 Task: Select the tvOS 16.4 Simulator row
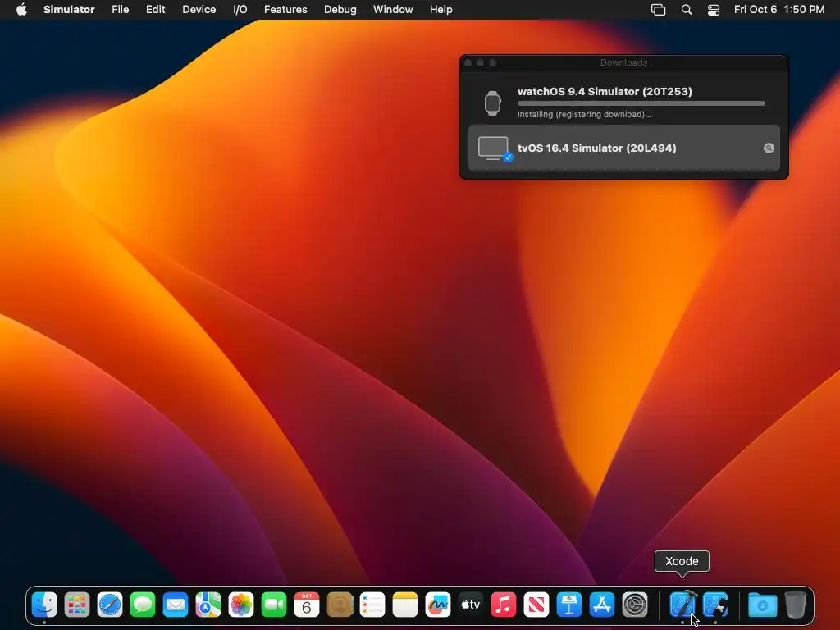[x=624, y=148]
